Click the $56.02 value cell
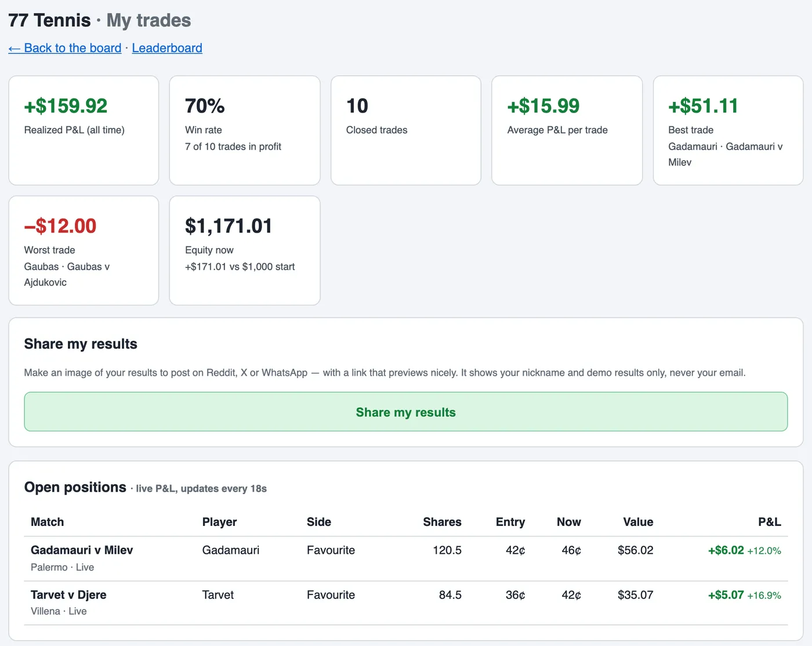The width and height of the screenshot is (812, 646). (636, 550)
